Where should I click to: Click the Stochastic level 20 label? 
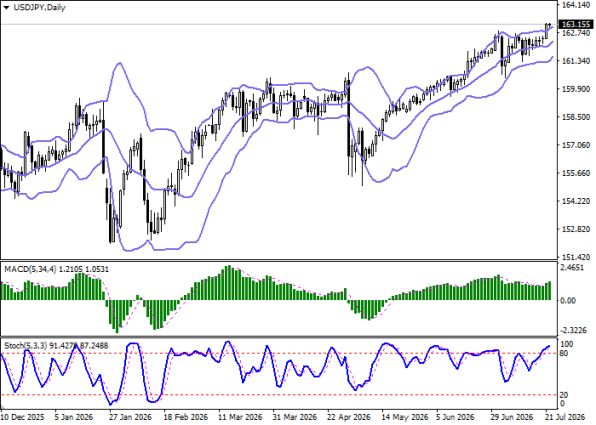[564, 395]
